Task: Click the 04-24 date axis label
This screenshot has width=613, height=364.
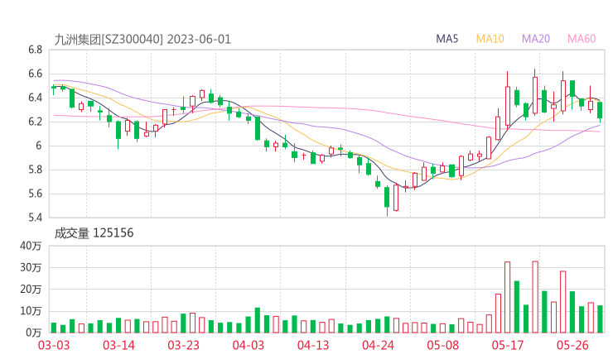Action: pos(378,345)
